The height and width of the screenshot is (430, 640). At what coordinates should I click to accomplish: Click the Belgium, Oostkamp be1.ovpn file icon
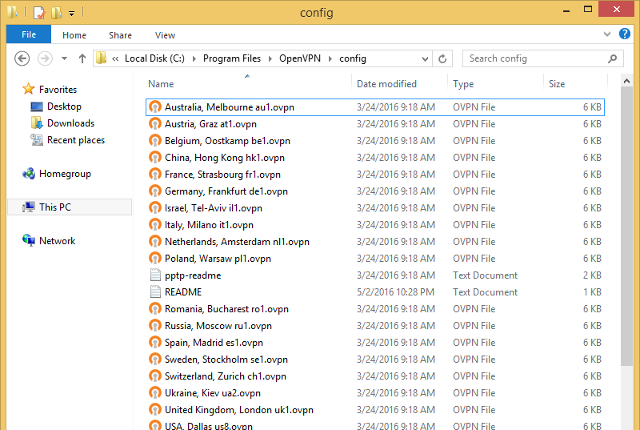[155, 140]
